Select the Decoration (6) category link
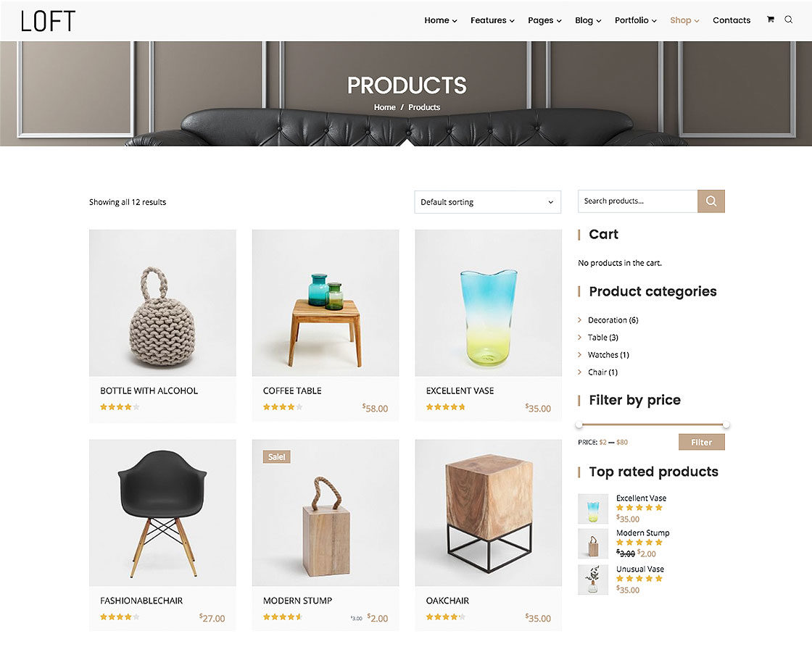Screen dimensions: 812x652 coord(613,320)
